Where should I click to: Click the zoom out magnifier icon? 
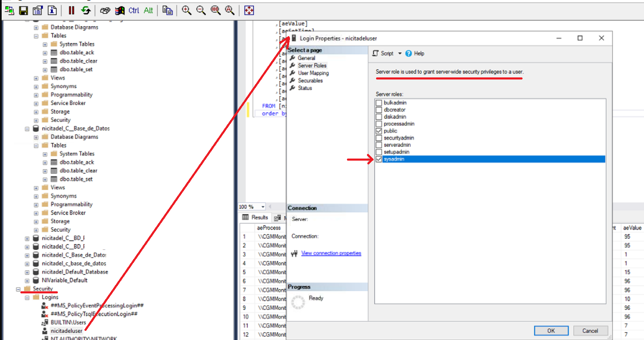(201, 10)
